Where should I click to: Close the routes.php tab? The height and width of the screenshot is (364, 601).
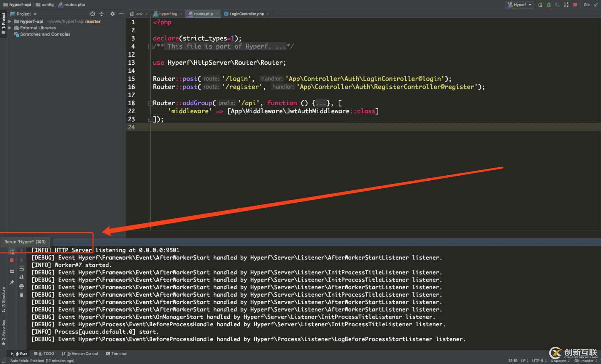coord(217,14)
